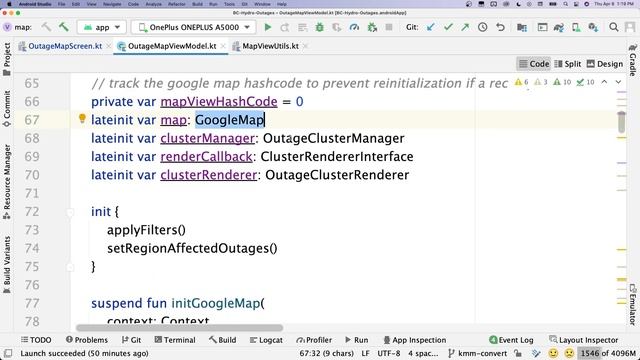Commit changes with the Git checkmark icon
Image resolution: width=640 pixels, height=360 pixels.
point(448,27)
